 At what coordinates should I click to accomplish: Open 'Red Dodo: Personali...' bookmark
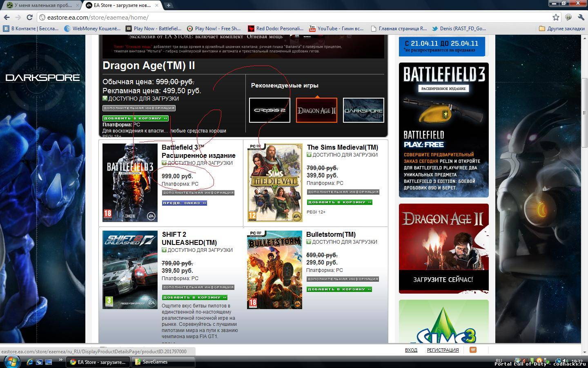pos(276,29)
